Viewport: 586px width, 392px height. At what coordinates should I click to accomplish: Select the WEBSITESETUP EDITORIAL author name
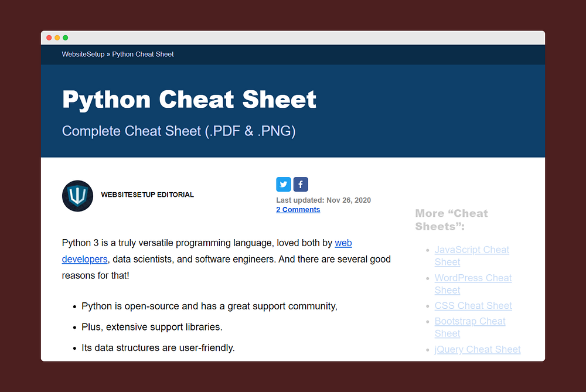tap(147, 195)
